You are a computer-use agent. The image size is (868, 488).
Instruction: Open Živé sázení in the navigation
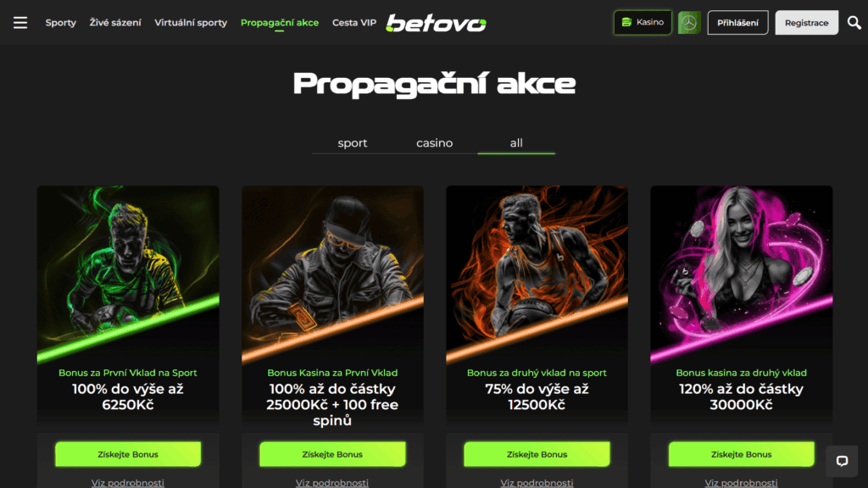[x=115, y=23]
